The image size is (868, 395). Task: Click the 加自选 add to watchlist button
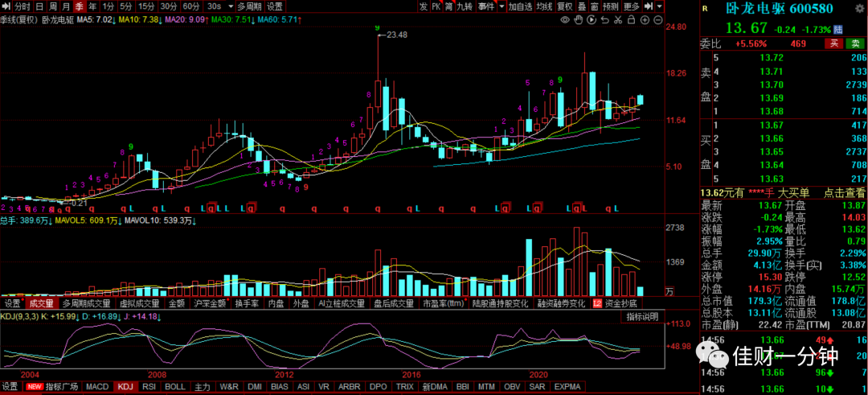click(x=520, y=6)
